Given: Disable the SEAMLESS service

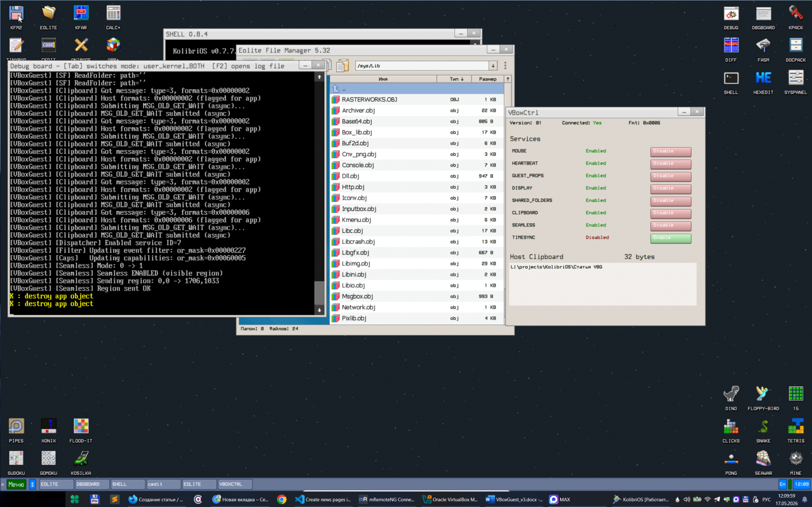Looking at the screenshot, I should tap(670, 226).
